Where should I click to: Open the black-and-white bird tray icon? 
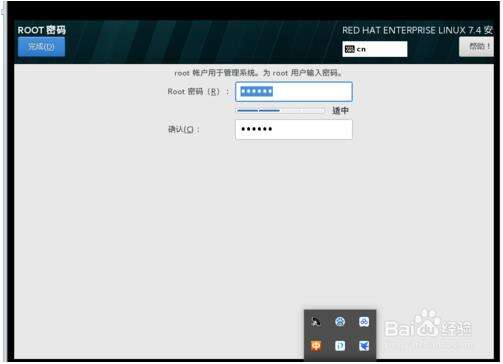(x=316, y=322)
